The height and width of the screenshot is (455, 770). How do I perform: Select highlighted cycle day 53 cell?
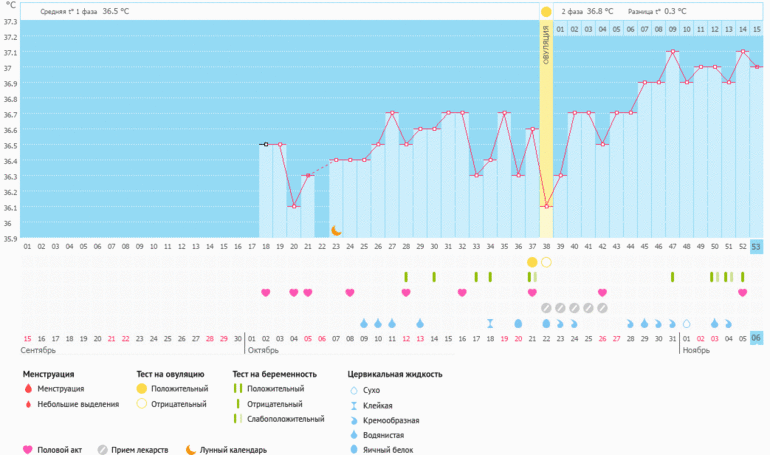(x=757, y=246)
